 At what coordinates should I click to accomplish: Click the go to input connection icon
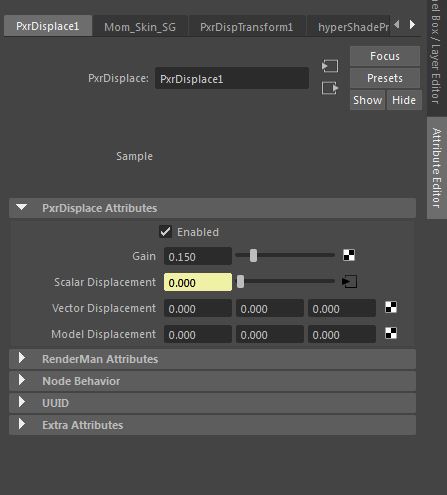330,66
